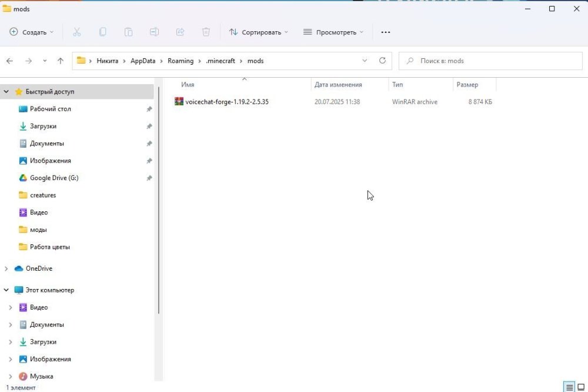Click the Cut scissors icon
Screen dimensions: 588x392
[77, 32]
